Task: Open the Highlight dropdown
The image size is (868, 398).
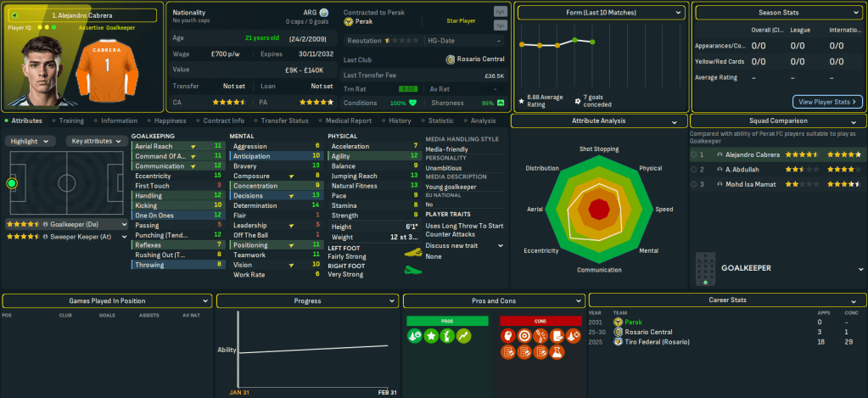Action: [x=31, y=141]
